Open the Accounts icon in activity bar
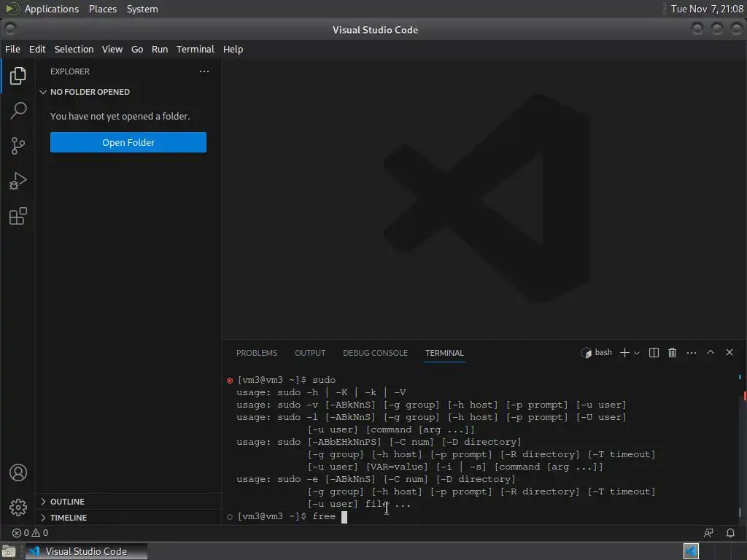The width and height of the screenshot is (747, 560). click(x=18, y=472)
